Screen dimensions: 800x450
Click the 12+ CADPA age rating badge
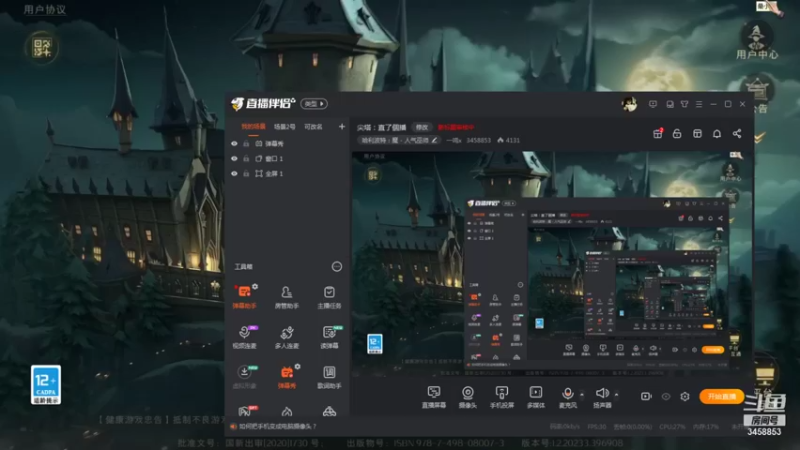point(46,385)
